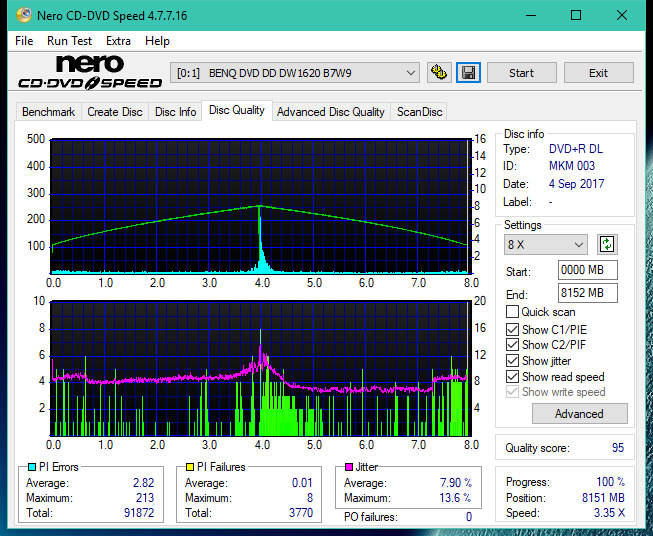Click the Start button

coord(521,73)
